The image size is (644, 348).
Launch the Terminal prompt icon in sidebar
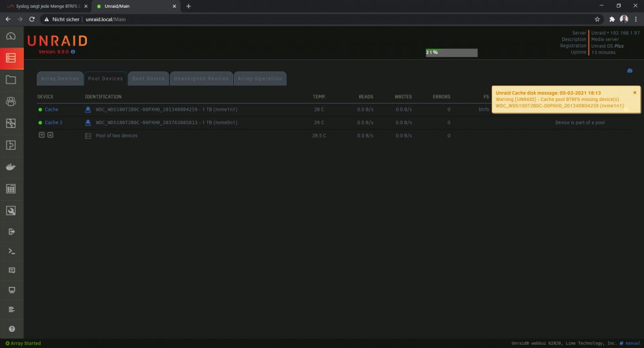click(x=12, y=251)
